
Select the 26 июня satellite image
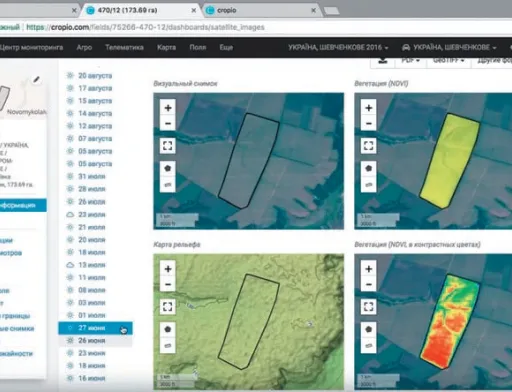click(x=92, y=340)
